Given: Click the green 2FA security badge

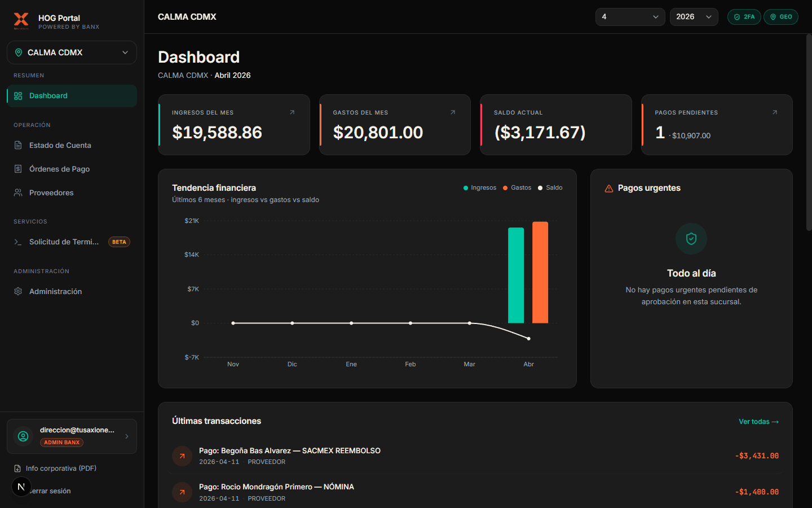Looking at the screenshot, I should 744,17.
